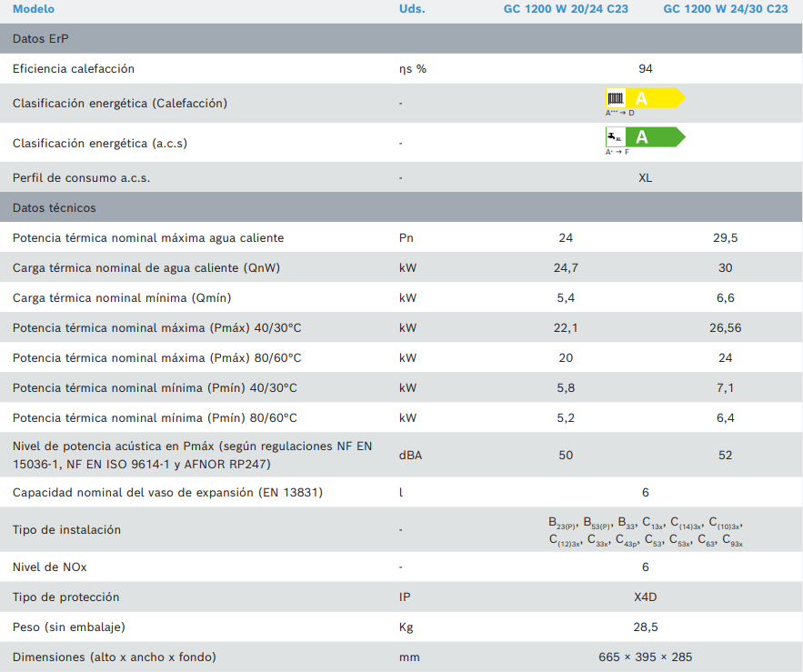
Task: Click the Datos ErP section header
Action: (40, 39)
